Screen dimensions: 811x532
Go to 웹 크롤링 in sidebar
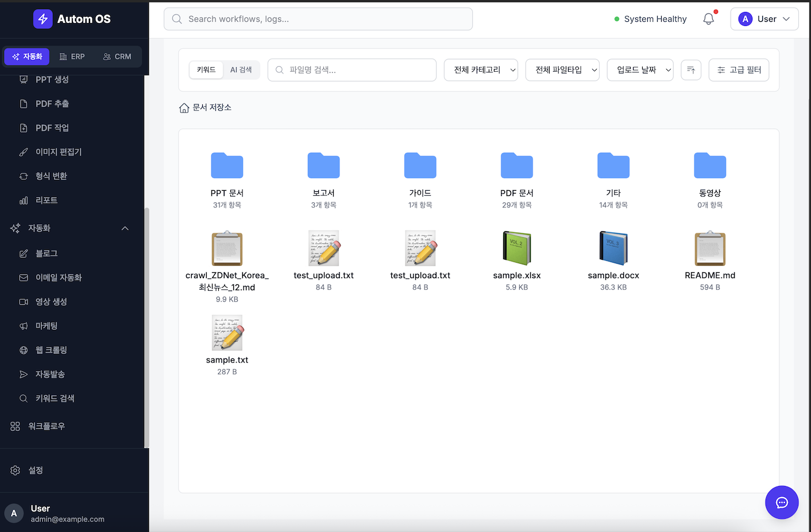click(51, 350)
